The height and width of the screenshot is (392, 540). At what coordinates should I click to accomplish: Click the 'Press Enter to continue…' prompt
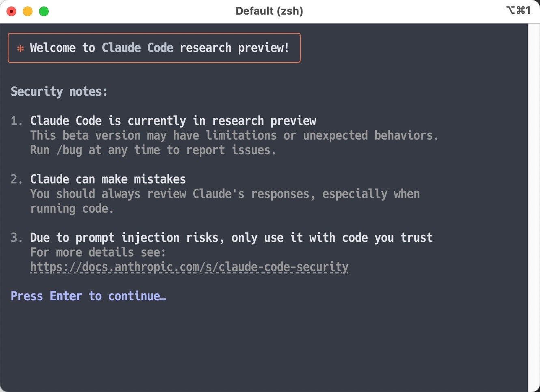tap(88, 296)
